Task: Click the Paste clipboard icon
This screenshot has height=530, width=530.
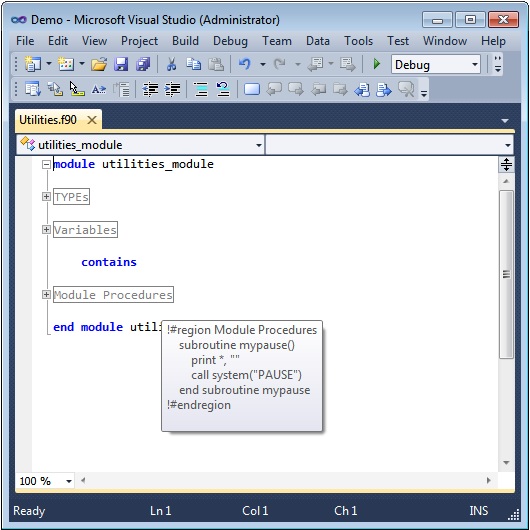Action: pos(216,64)
